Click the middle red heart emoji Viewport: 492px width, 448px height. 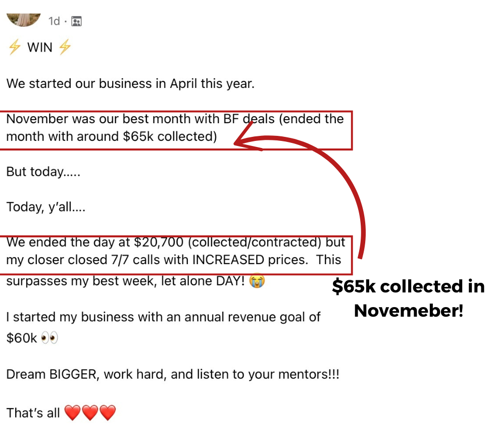coord(90,413)
